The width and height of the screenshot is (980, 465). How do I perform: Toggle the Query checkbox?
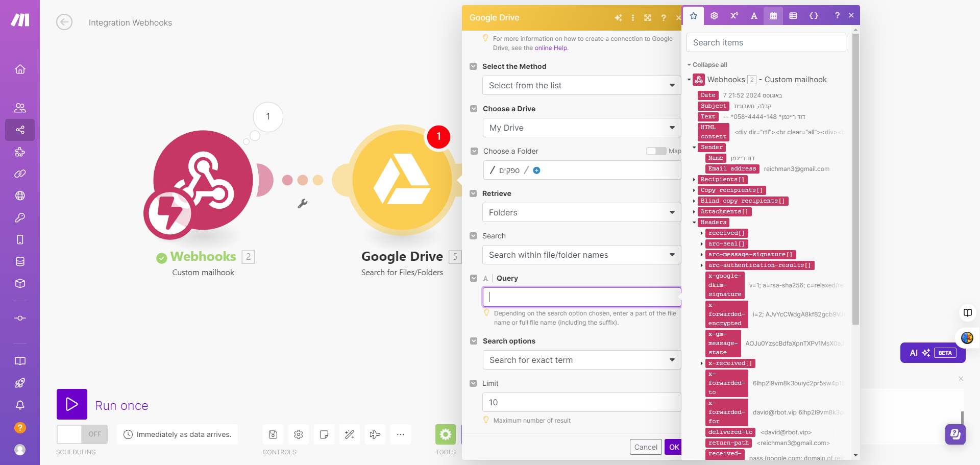click(x=474, y=278)
